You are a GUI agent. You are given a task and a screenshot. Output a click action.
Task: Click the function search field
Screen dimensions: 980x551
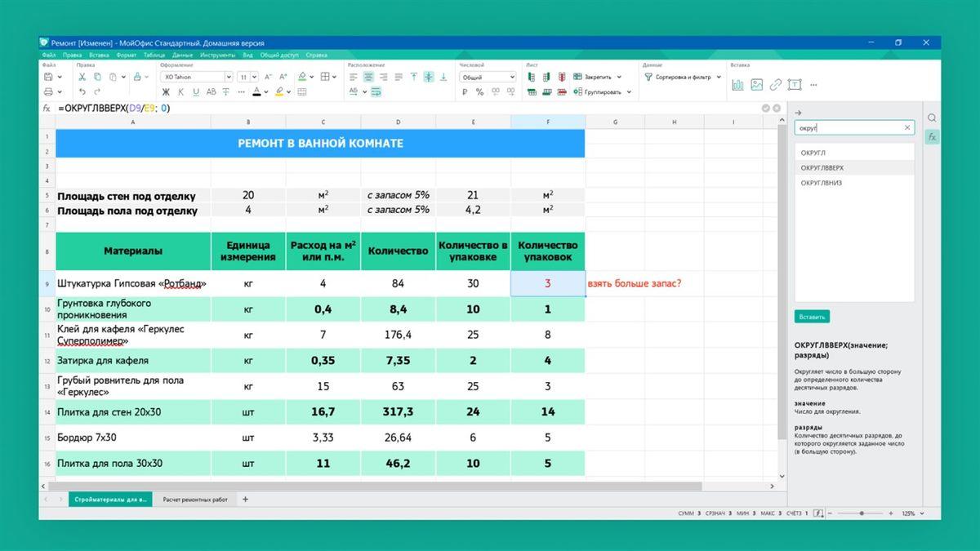848,128
